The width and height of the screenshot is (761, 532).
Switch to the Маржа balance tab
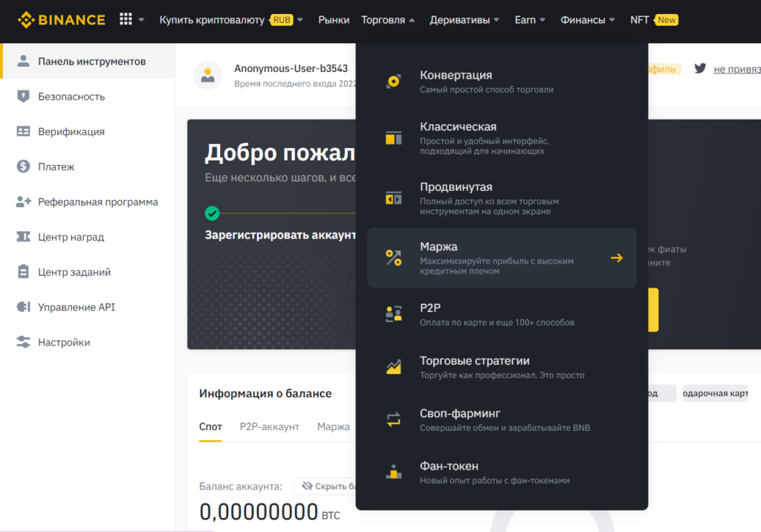[334, 426]
